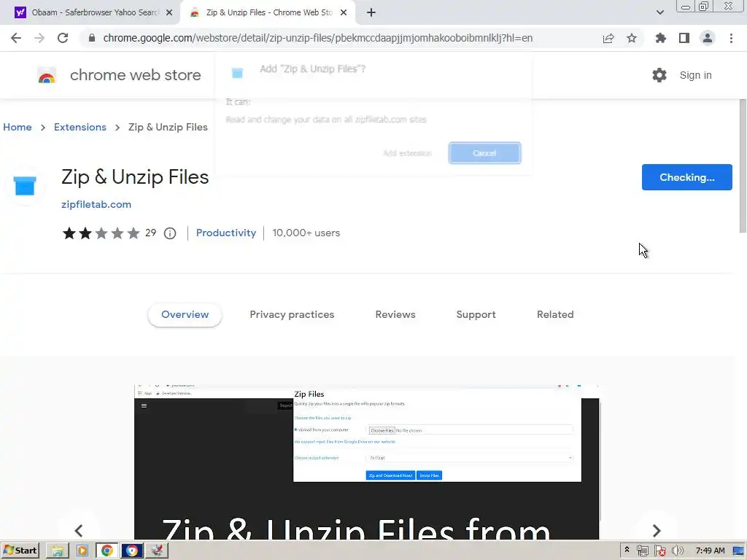Click the network tray icon
The width and height of the screenshot is (747, 560).
tap(642, 551)
